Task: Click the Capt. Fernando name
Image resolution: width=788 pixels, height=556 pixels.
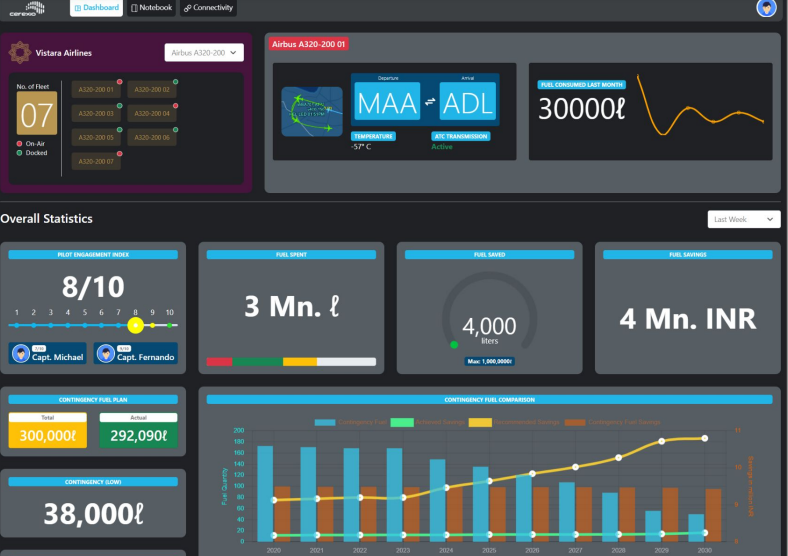Action: click(x=146, y=357)
